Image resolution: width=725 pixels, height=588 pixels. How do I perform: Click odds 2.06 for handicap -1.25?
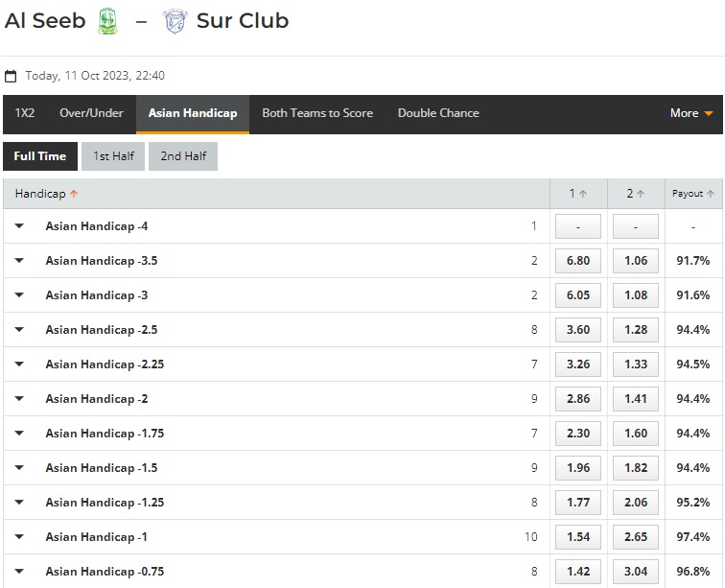[x=636, y=503]
